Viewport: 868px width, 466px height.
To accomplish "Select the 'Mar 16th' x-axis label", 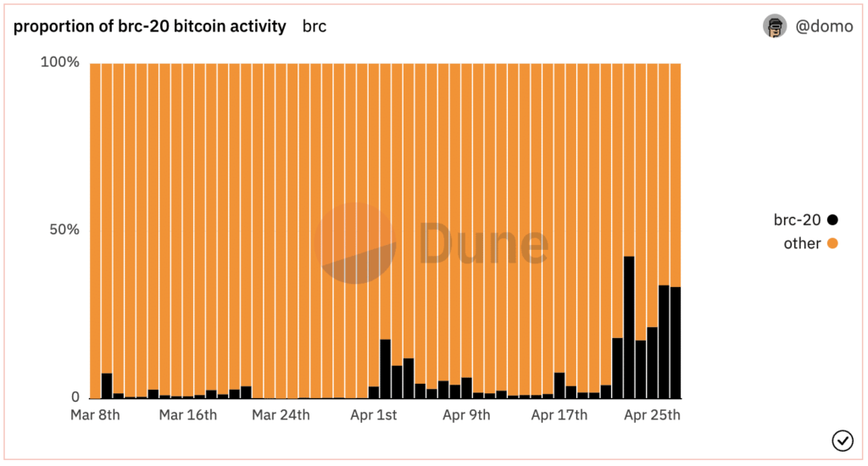I will click(x=188, y=415).
